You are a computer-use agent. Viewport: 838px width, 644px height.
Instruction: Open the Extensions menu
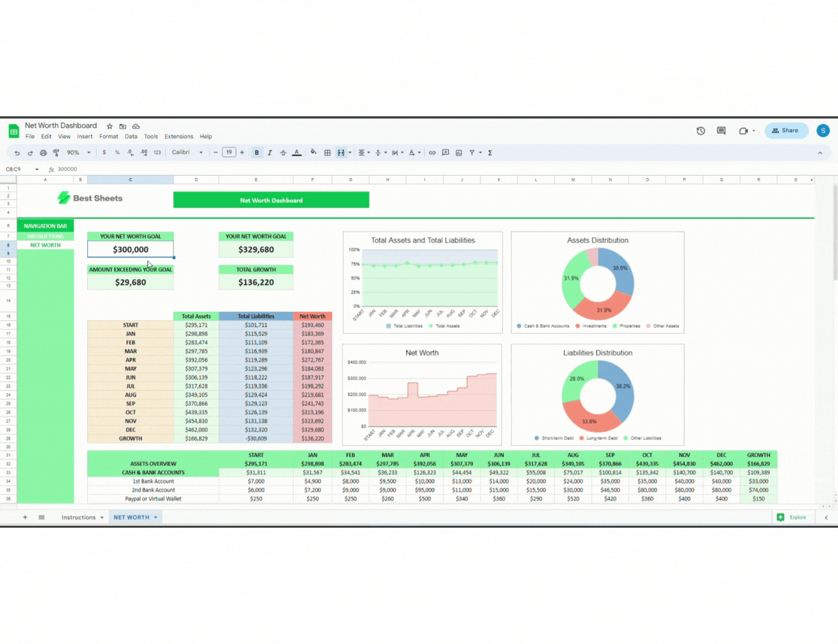(179, 137)
